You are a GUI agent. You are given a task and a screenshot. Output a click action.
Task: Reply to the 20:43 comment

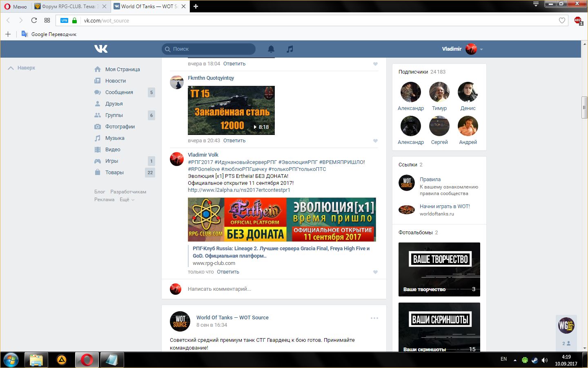234,141
